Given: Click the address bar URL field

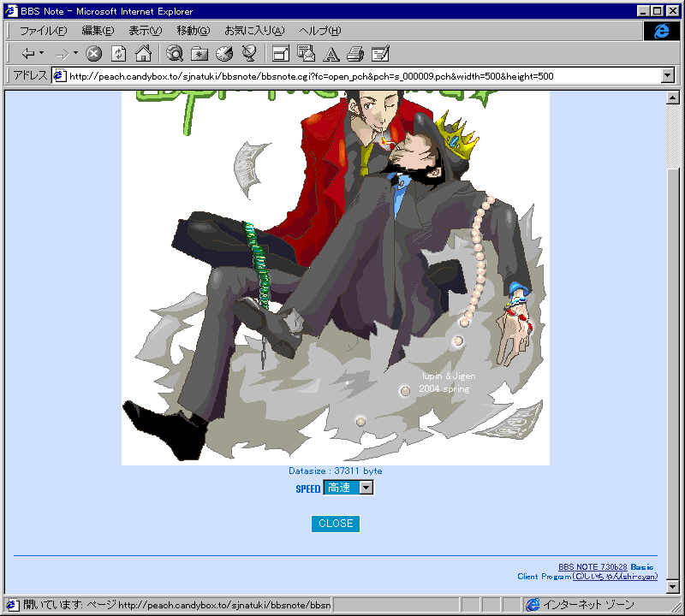Looking at the screenshot, I should (357, 76).
